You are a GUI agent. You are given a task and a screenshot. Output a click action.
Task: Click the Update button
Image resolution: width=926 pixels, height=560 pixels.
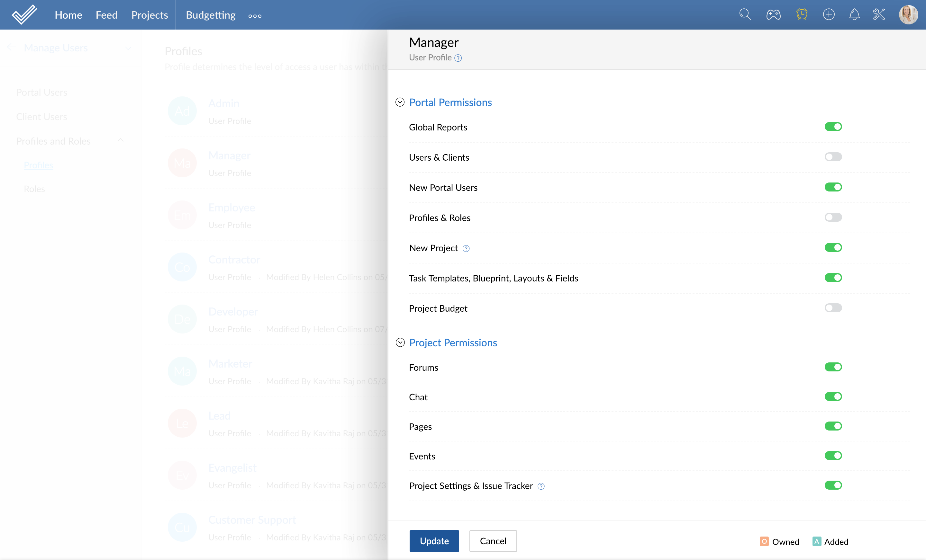pyautogui.click(x=434, y=541)
